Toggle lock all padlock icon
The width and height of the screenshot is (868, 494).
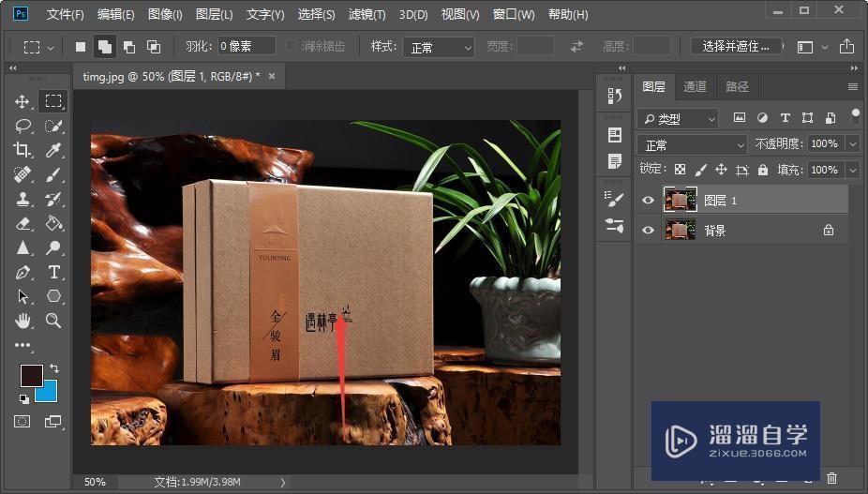point(763,170)
